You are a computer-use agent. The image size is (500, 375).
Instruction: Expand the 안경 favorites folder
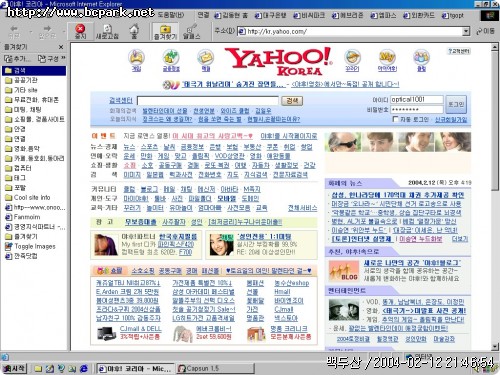(x=15, y=129)
